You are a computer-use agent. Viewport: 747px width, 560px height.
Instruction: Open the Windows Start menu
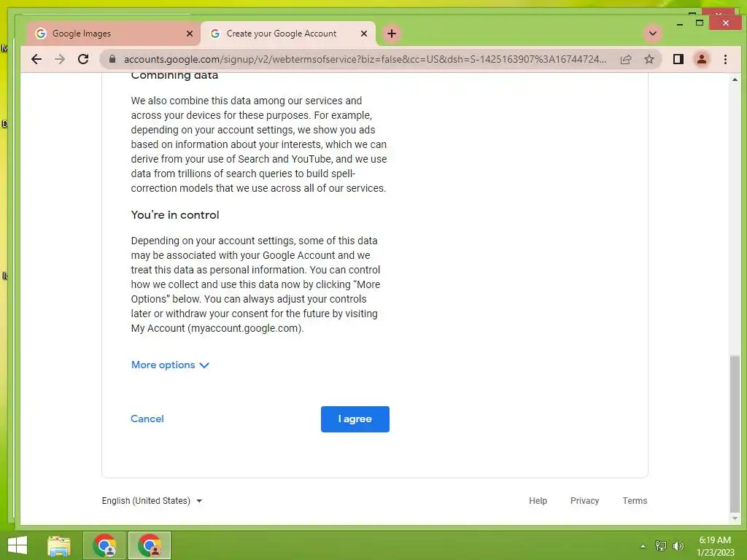click(x=18, y=545)
